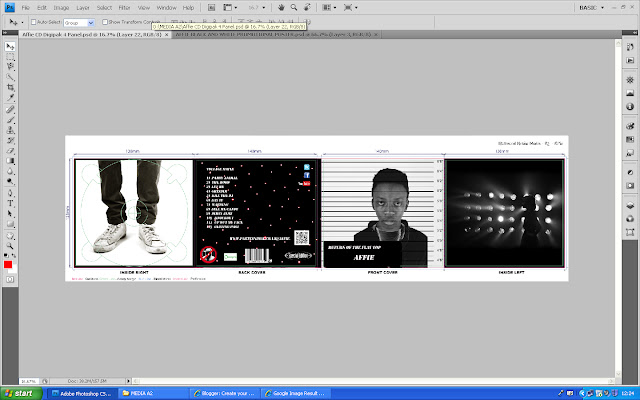Select the Rectangular Marquee tool
The height and width of the screenshot is (400, 640).
pyautogui.click(x=10, y=57)
